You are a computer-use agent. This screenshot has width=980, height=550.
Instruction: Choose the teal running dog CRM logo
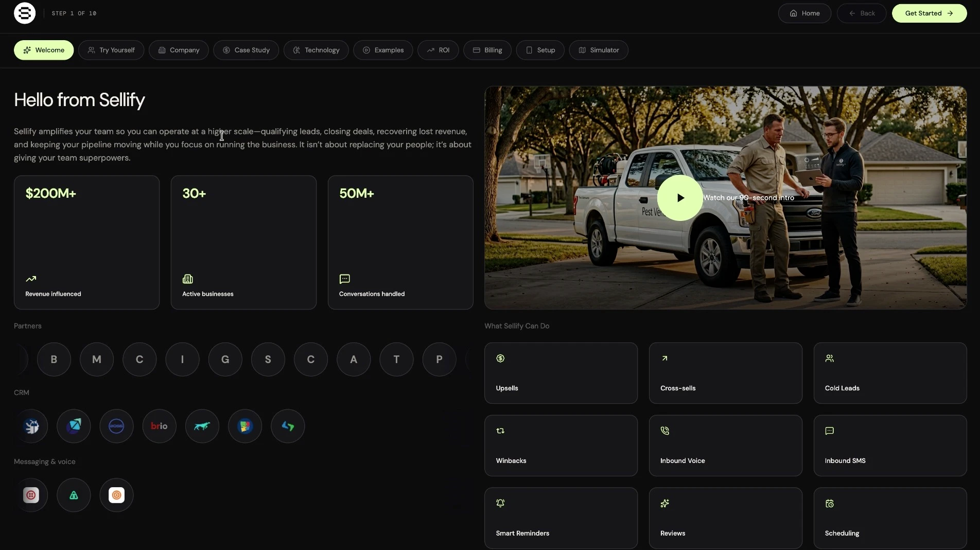(x=202, y=426)
